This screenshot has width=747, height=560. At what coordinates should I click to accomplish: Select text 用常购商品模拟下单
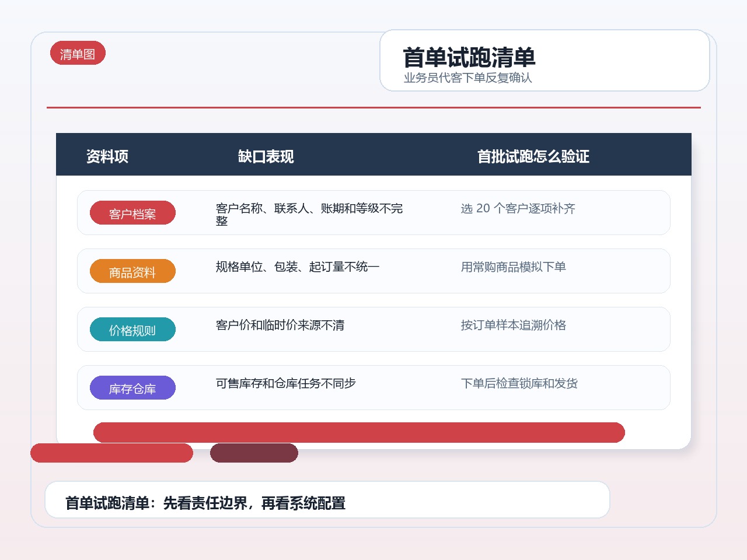(514, 267)
